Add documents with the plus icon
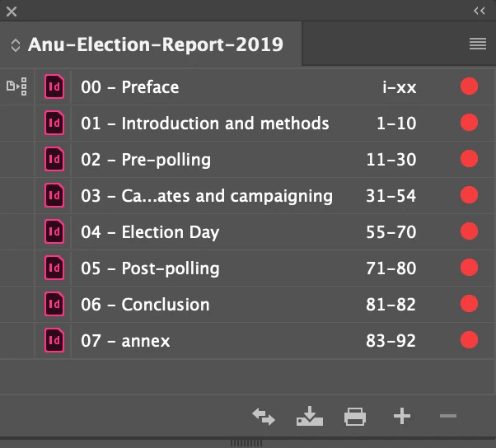The width and height of the screenshot is (496, 448). point(402,416)
